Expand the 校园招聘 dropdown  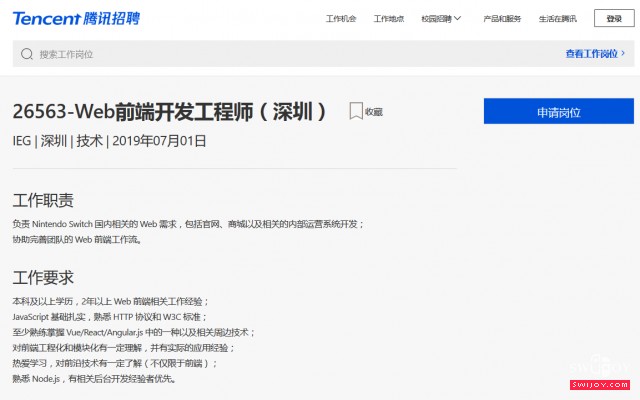click(441, 19)
